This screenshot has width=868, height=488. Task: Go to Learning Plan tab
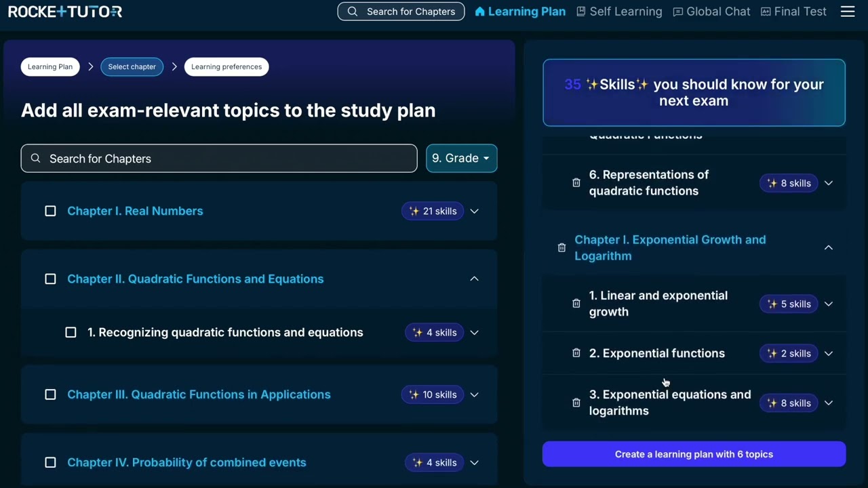520,12
